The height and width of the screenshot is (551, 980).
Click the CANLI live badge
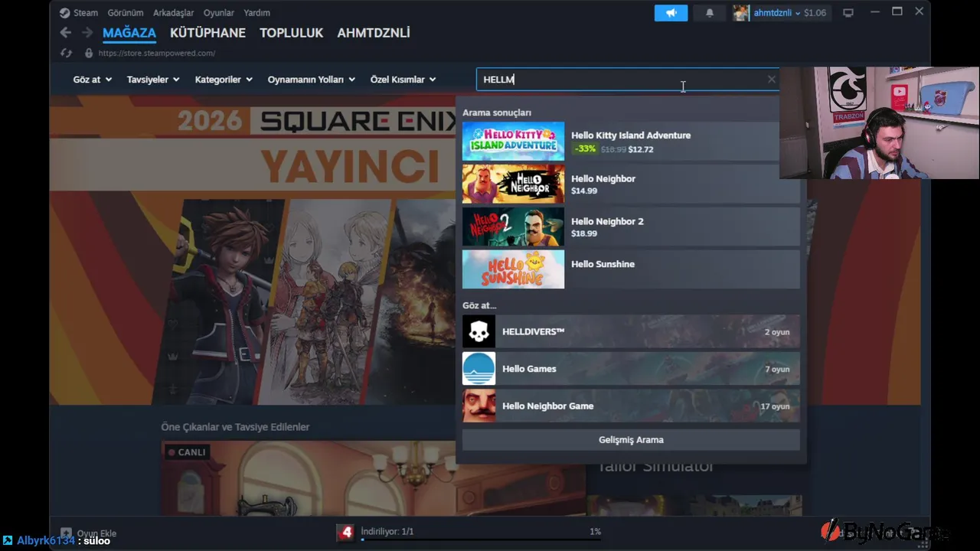pos(187,452)
